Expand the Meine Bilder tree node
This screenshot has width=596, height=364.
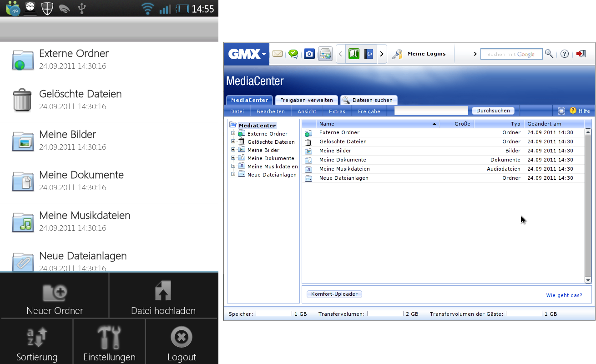click(x=233, y=150)
